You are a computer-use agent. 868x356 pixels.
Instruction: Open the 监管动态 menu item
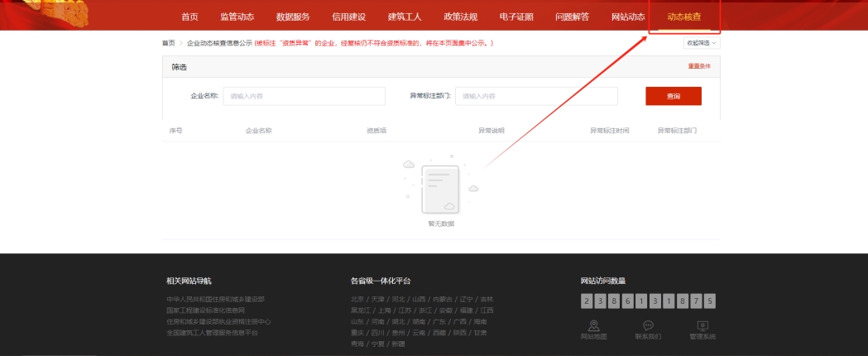(237, 17)
